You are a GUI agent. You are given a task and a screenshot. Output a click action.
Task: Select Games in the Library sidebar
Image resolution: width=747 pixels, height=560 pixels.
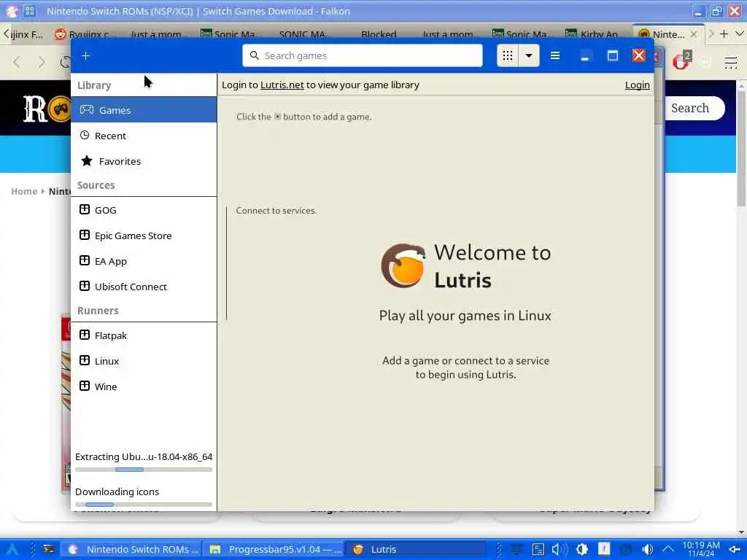coord(144,110)
